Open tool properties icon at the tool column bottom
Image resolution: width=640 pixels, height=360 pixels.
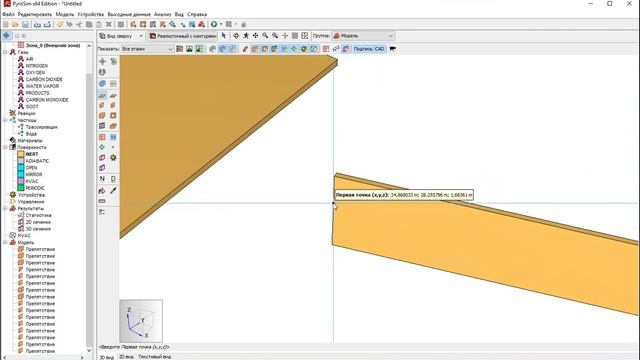pyautogui.click(x=102, y=212)
